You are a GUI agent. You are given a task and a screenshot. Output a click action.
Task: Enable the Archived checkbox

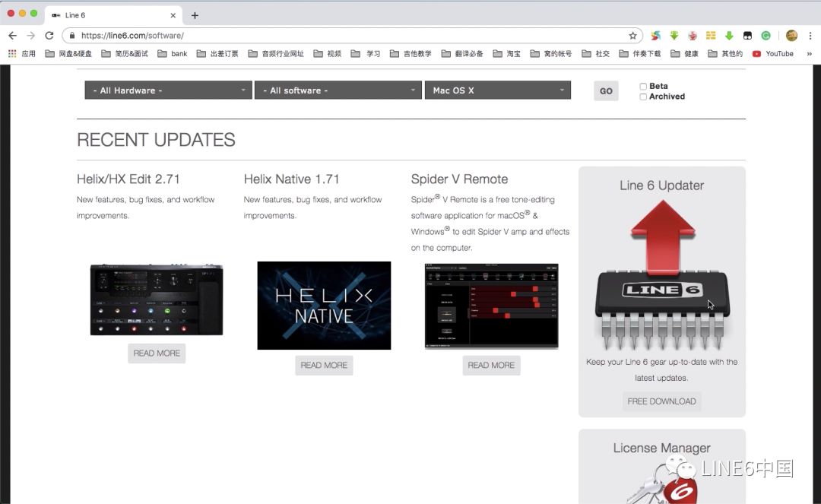point(643,97)
